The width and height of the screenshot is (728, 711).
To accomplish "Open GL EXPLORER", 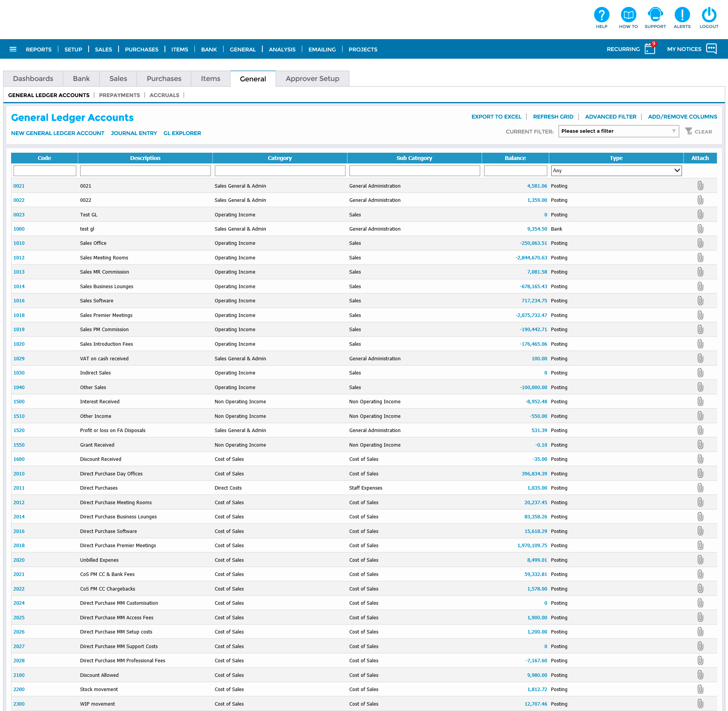I will (x=182, y=133).
